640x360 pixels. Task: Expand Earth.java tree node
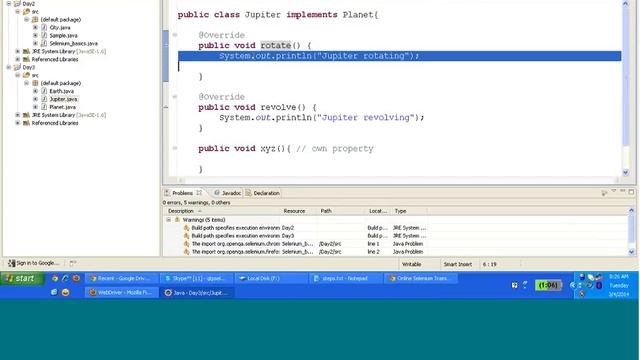coord(36,91)
